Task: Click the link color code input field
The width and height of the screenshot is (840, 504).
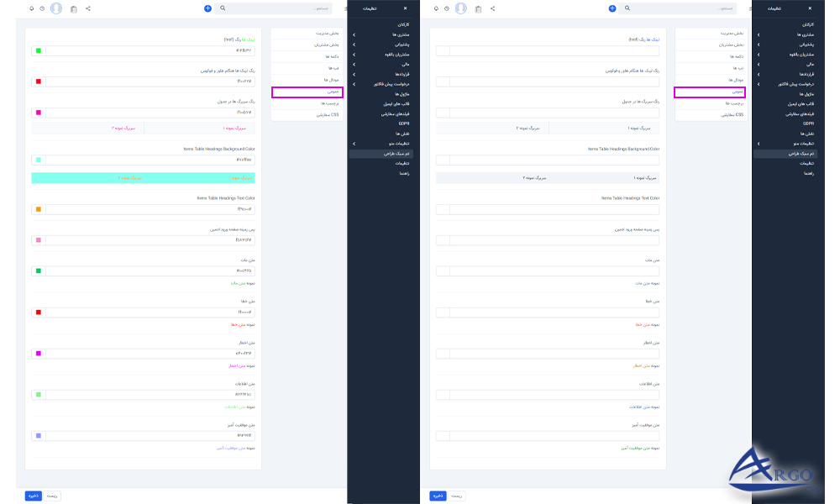Action: point(151,51)
